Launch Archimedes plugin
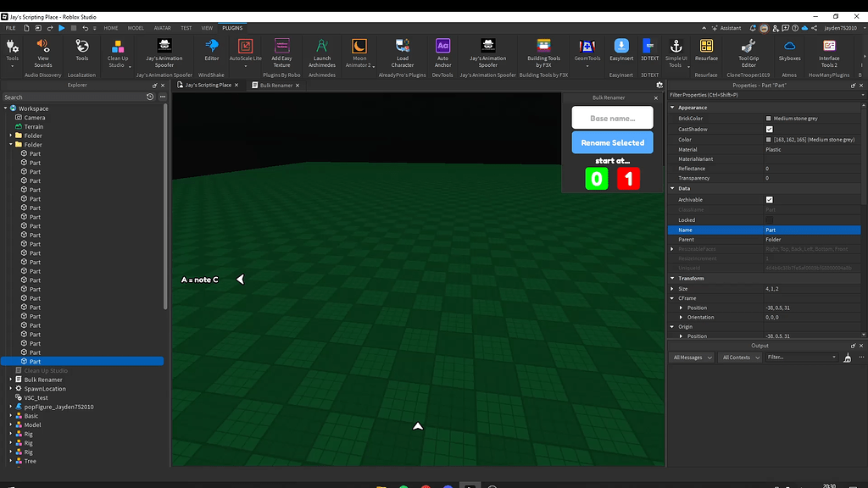868x488 pixels. tap(321, 53)
